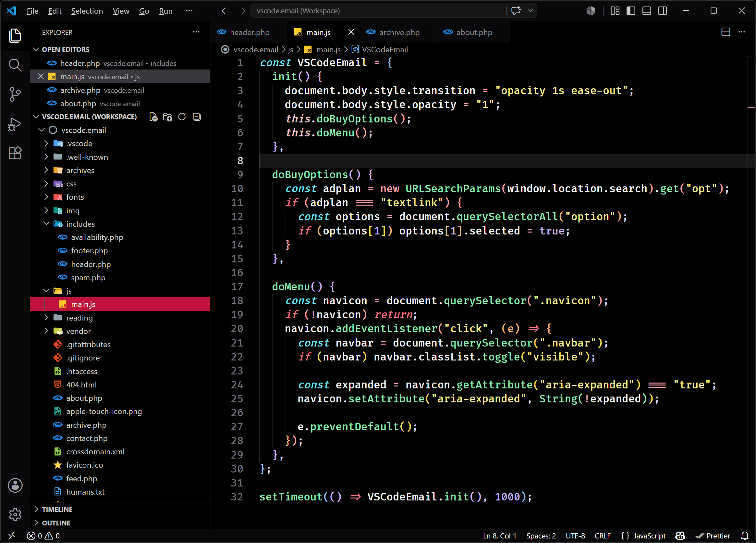756x543 pixels.
Task: Collapse the js folder
Action: click(46, 291)
